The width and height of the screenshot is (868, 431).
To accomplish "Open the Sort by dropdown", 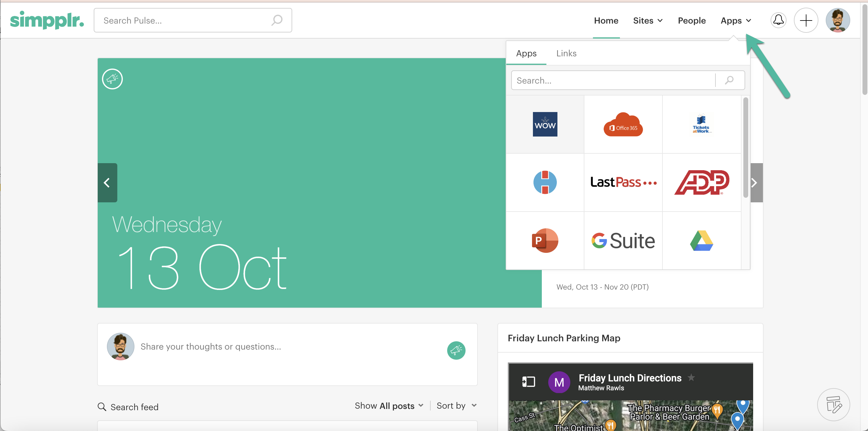I will (457, 406).
